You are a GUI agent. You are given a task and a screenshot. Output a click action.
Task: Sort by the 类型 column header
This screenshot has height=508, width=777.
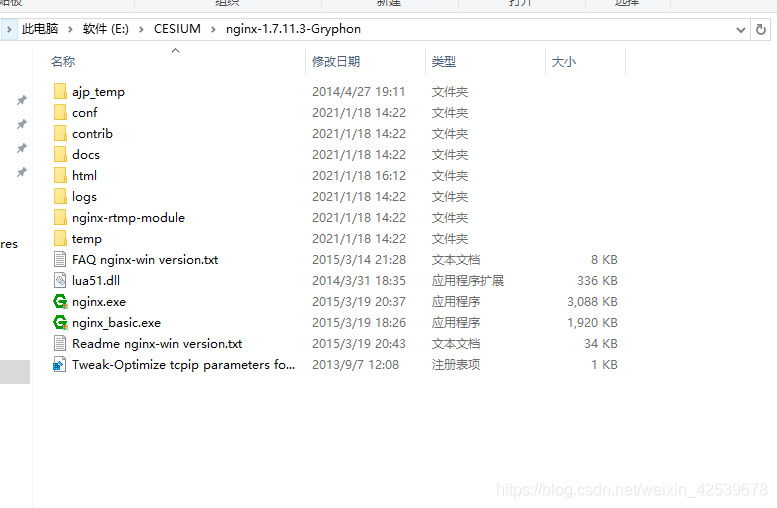click(x=444, y=61)
